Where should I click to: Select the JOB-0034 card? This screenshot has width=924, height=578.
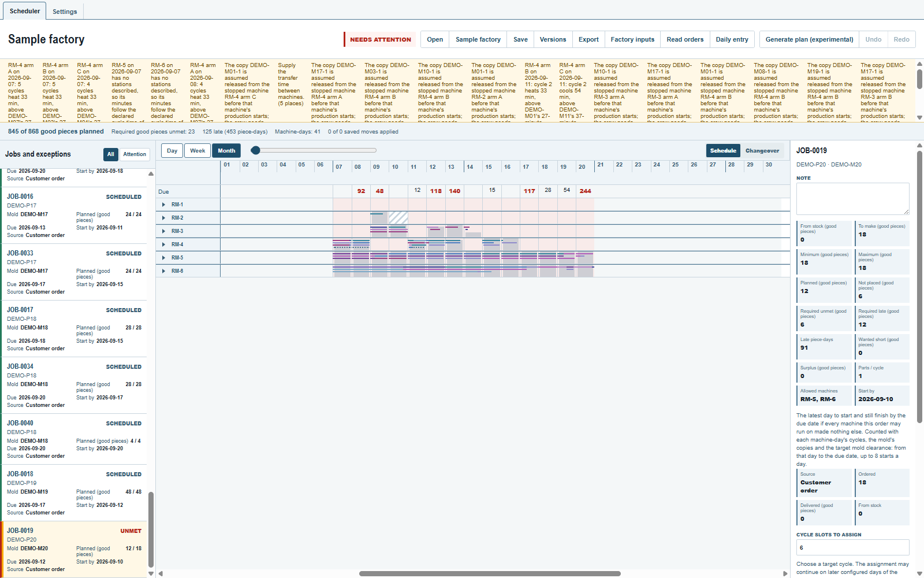[x=73, y=385]
